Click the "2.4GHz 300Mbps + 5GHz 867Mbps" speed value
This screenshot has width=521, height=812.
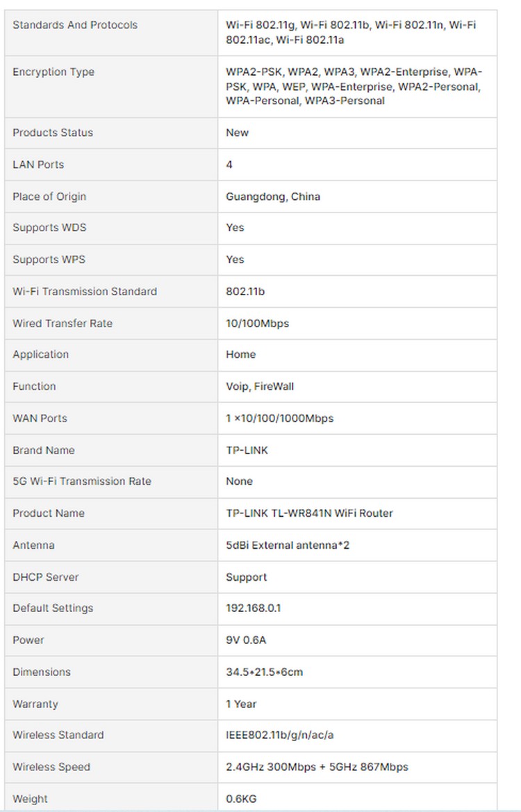317,767
